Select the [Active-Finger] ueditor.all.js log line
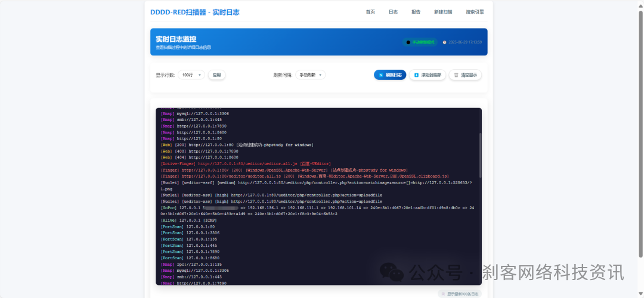Viewport: 644px width, 298px height. pos(246,164)
